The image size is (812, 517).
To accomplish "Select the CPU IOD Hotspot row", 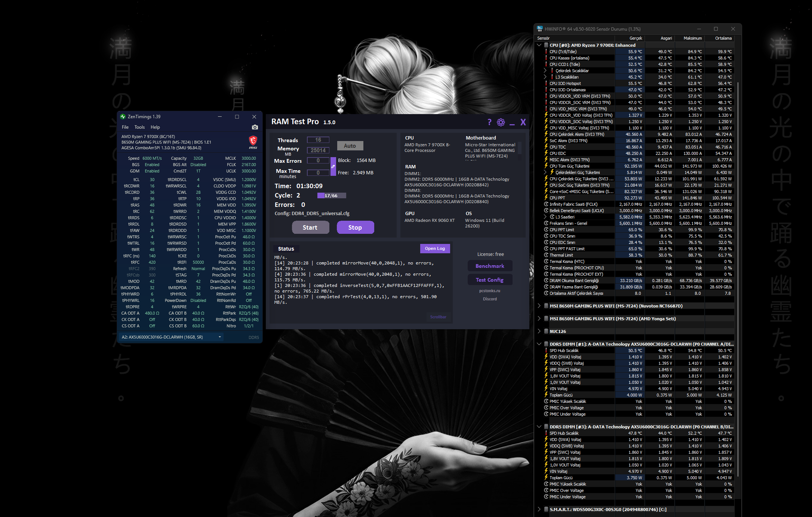I will pos(638,83).
